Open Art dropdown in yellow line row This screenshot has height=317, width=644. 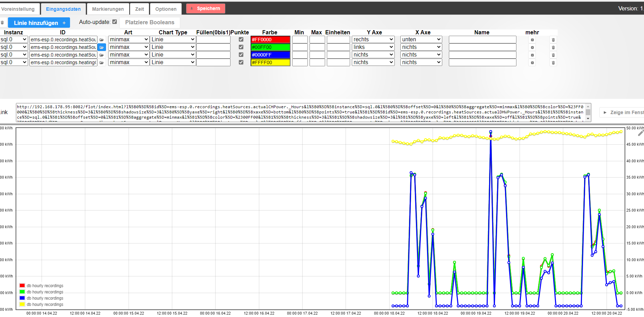[129, 62]
